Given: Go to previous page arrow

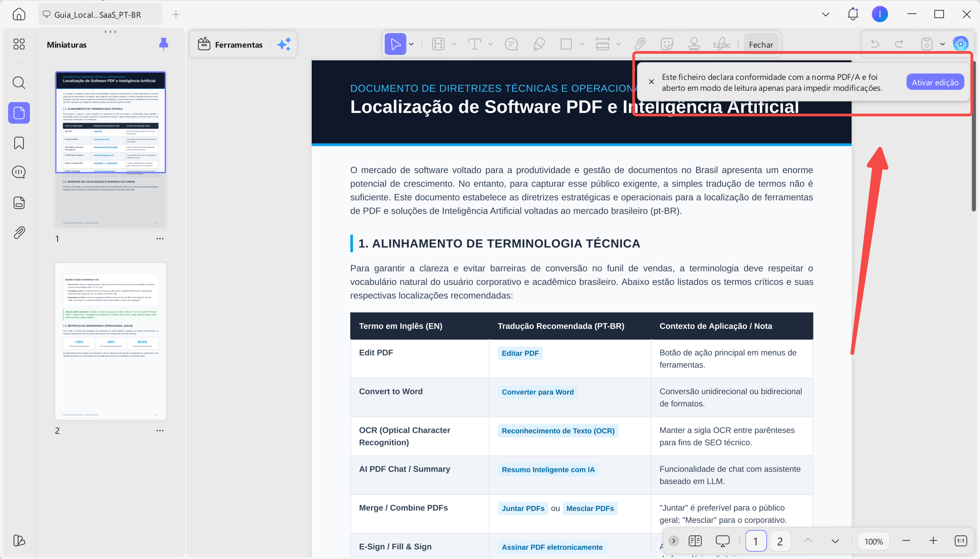Looking at the screenshot, I should pyautogui.click(x=808, y=540).
